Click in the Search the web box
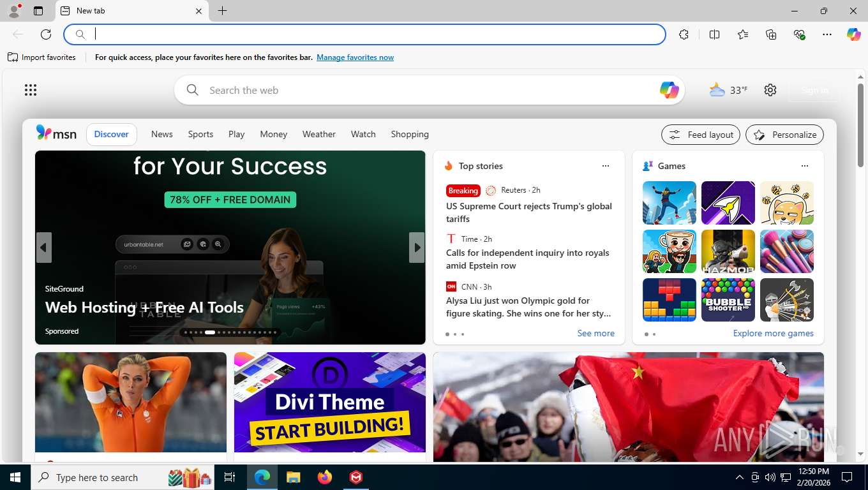 [x=429, y=90]
